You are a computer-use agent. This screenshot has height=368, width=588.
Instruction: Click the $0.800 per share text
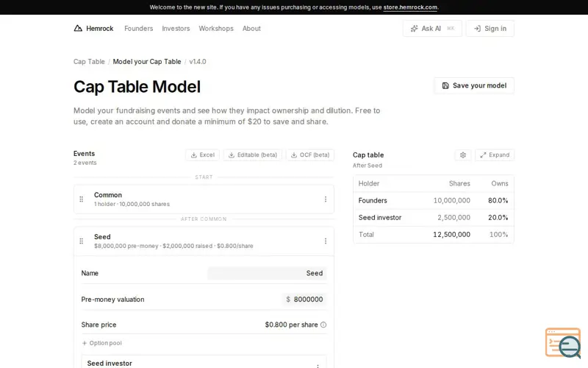point(291,325)
